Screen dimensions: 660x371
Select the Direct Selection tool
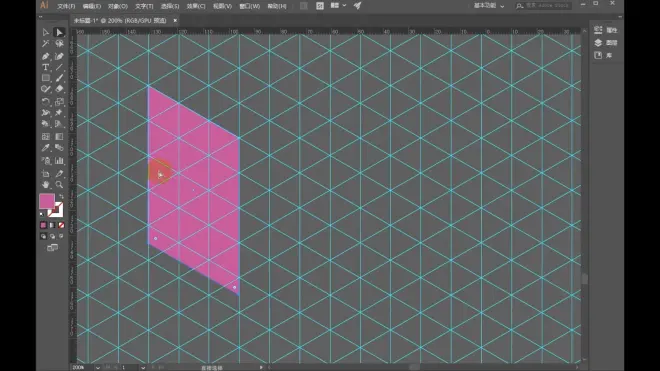click(x=59, y=32)
